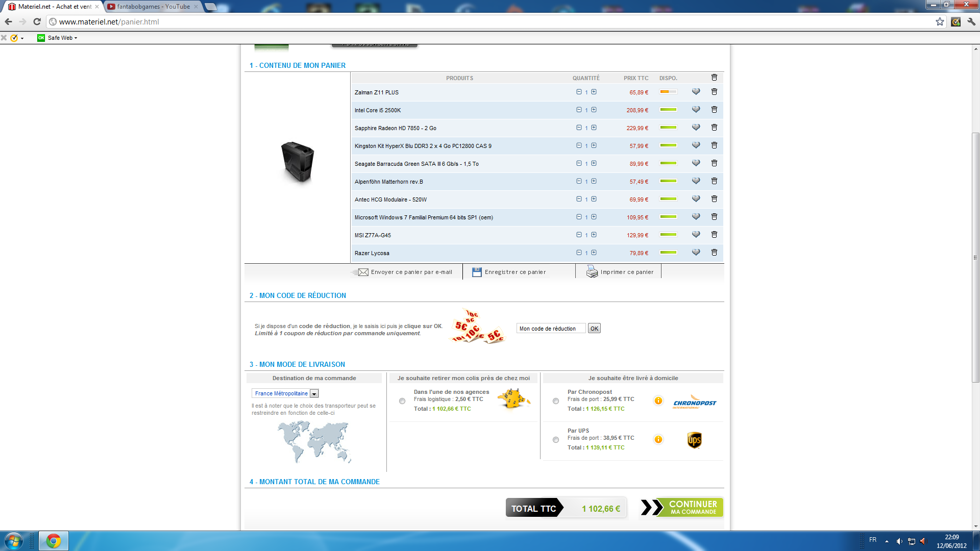Choose UPS home delivery option
The width and height of the screenshot is (980, 551).
click(x=556, y=440)
